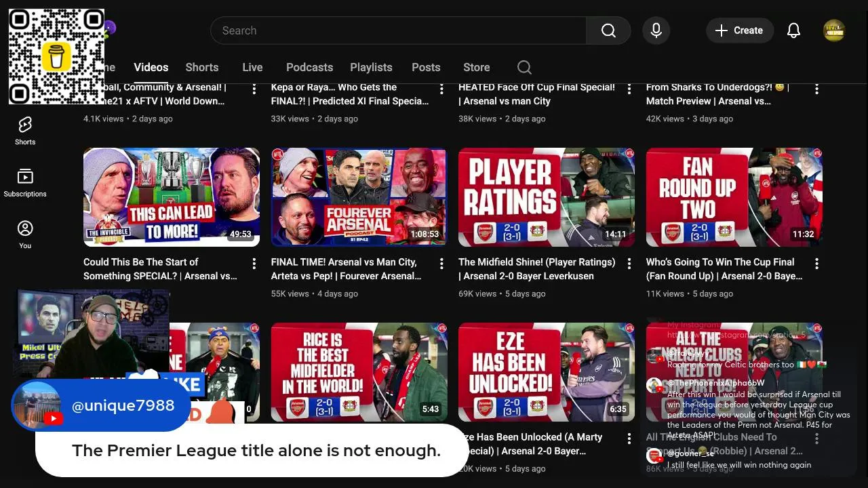This screenshot has width=868, height=488.
Task: Open Kepa or Raya video title
Action: click(350, 94)
